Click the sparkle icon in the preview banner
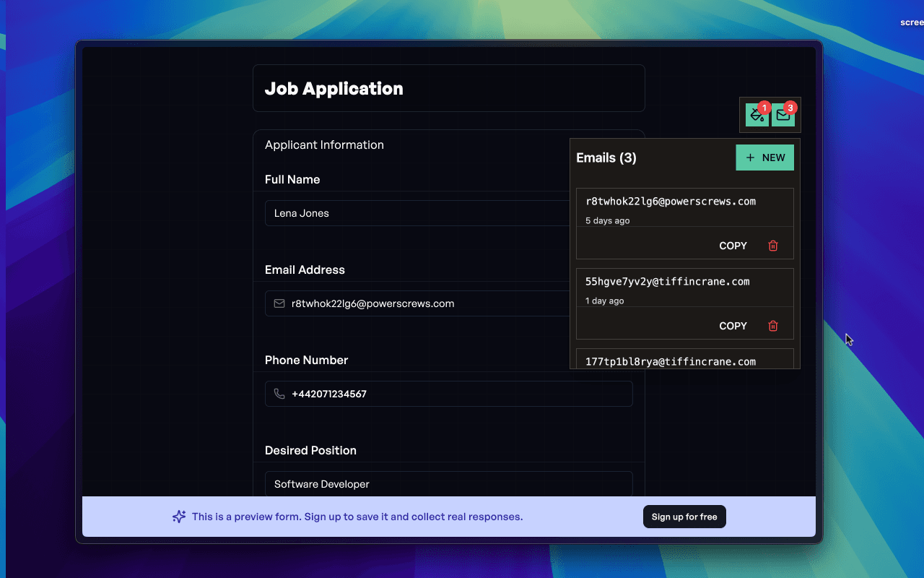 [x=179, y=516]
